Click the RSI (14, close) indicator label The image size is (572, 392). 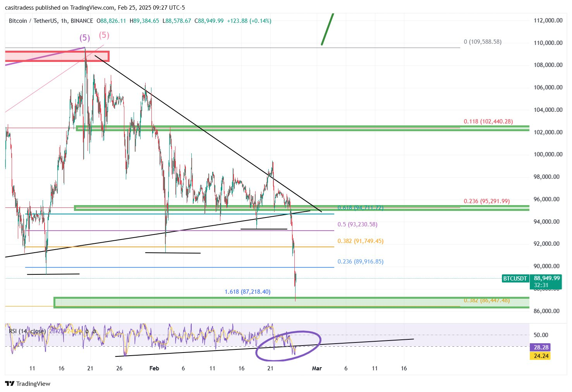[x=27, y=331]
